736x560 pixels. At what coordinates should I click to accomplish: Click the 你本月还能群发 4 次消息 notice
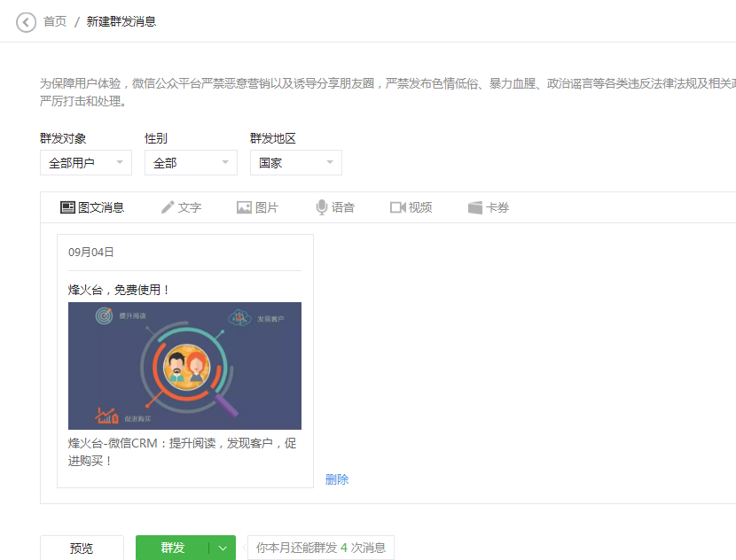tap(321, 548)
